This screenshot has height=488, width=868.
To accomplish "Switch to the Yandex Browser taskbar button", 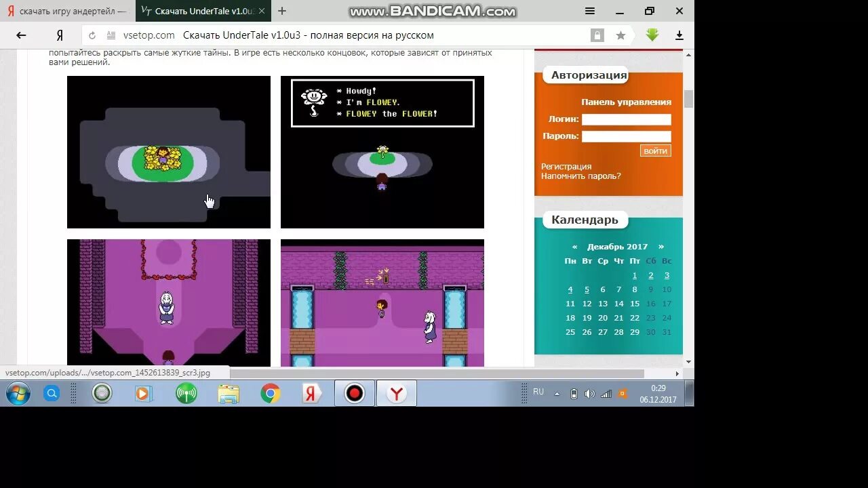I will 397,393.
